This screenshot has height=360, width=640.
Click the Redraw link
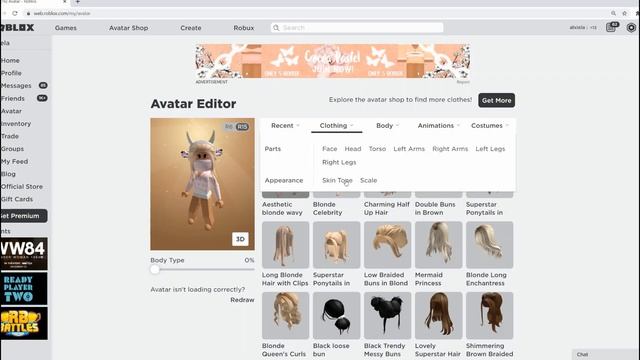coord(242,300)
